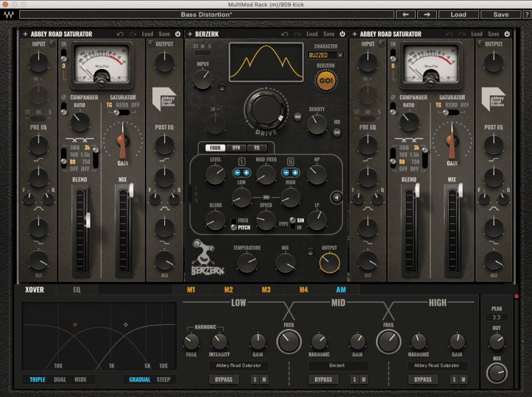Click the PEAK value display 3.3
The image size is (532, 397).
pos(497,317)
